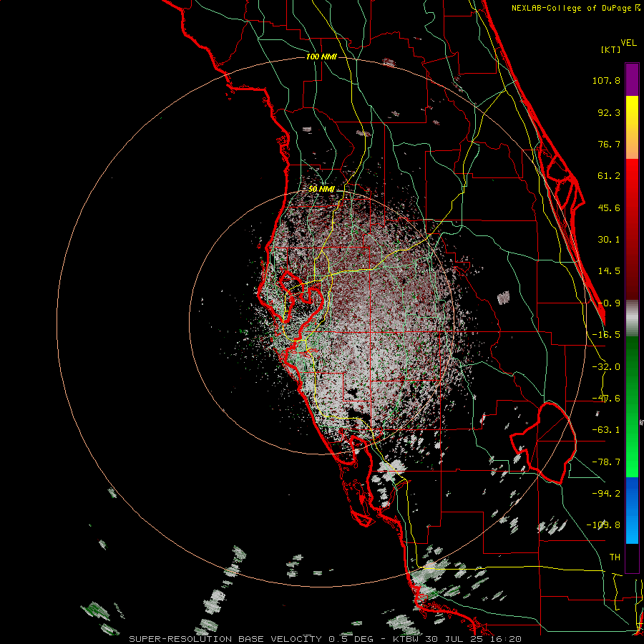Select the -47.6 value on velocity scale
The image size is (644, 644).
[x=606, y=399]
